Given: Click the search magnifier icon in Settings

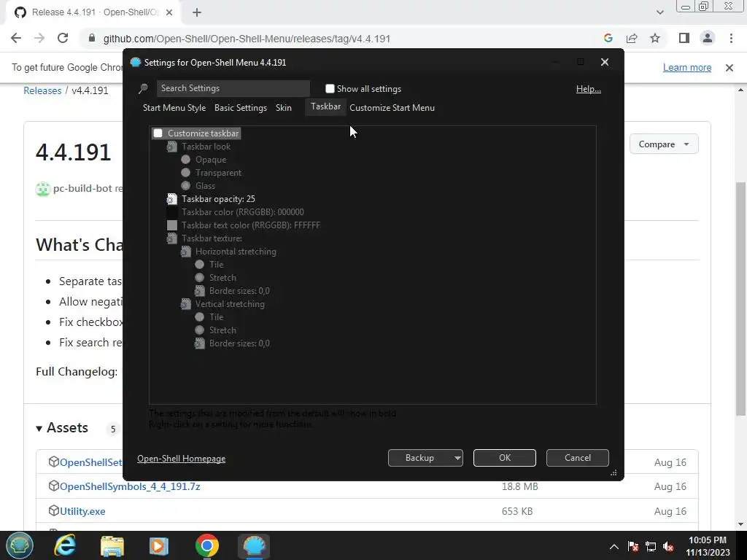Looking at the screenshot, I should coord(143,88).
